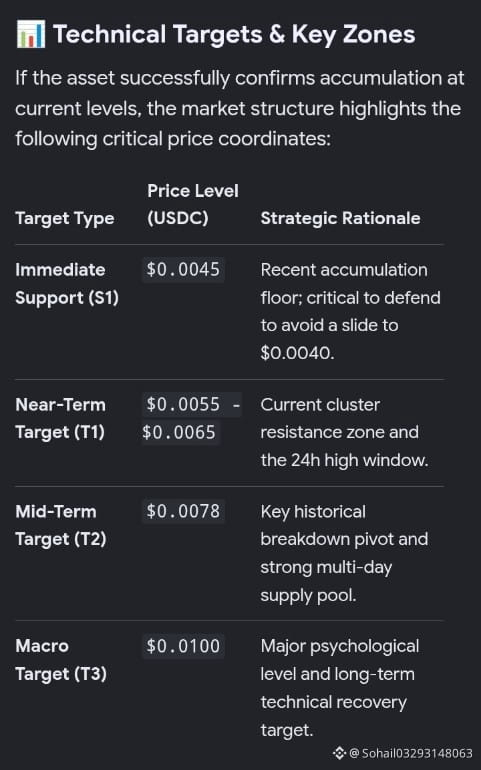This screenshot has width=481, height=770.
Task: Click the Target Type column header
Action: (65, 218)
